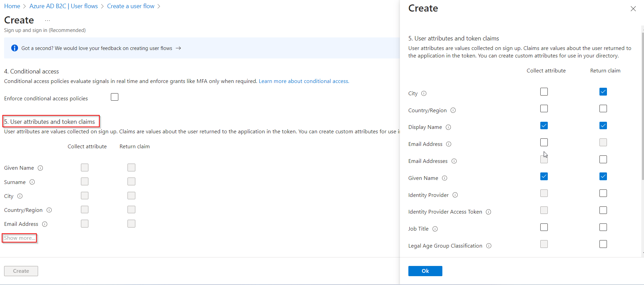Click the side panel vertical scrollbar
The height and width of the screenshot is (285, 644).
(x=643, y=106)
